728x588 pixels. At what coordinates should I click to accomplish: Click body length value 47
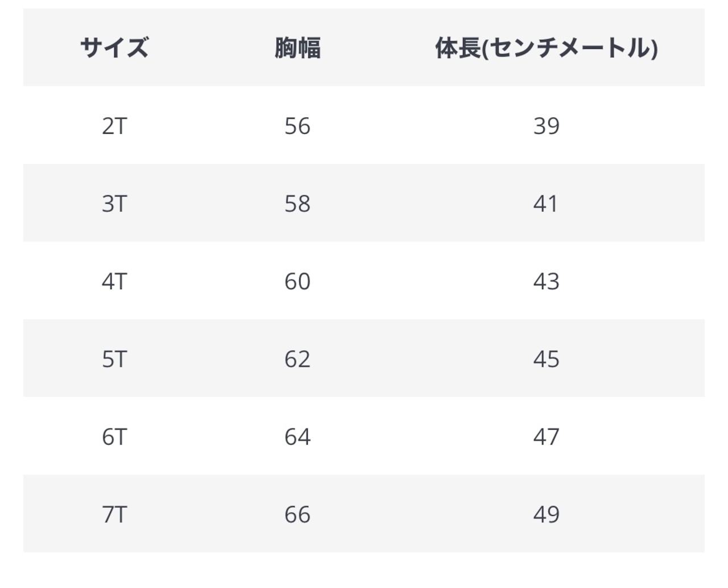(x=547, y=437)
